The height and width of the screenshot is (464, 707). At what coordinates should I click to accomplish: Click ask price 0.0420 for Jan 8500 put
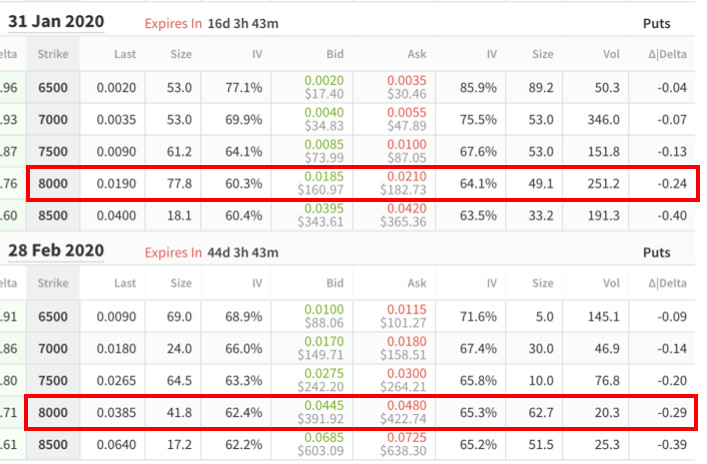[x=406, y=208]
